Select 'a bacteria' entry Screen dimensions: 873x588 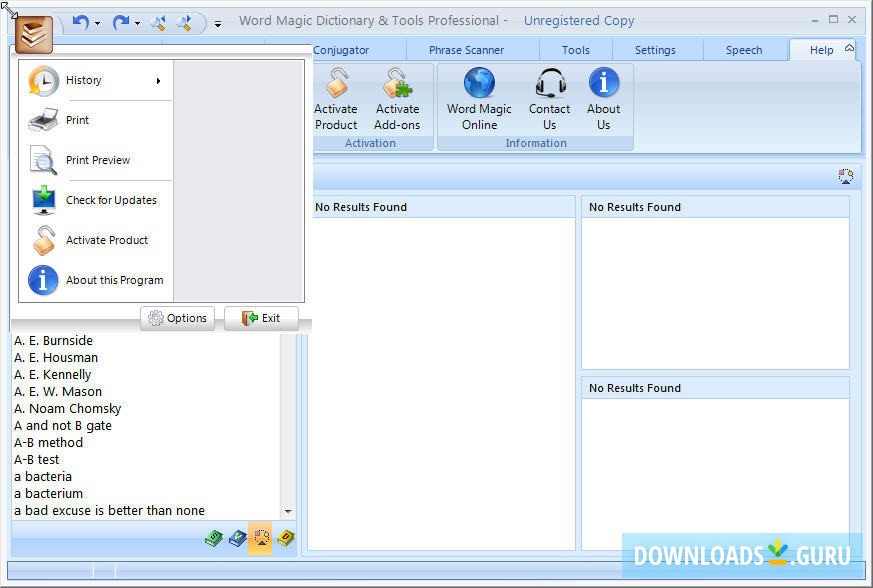[43, 477]
